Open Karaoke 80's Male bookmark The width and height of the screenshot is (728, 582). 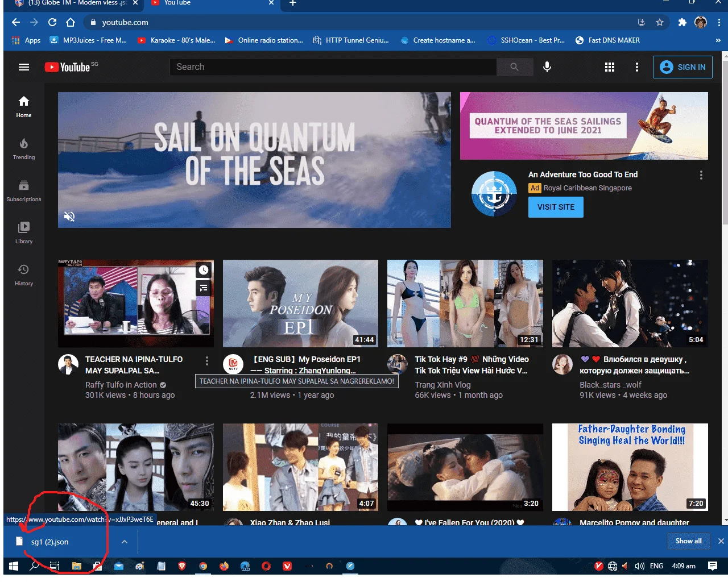pos(176,40)
